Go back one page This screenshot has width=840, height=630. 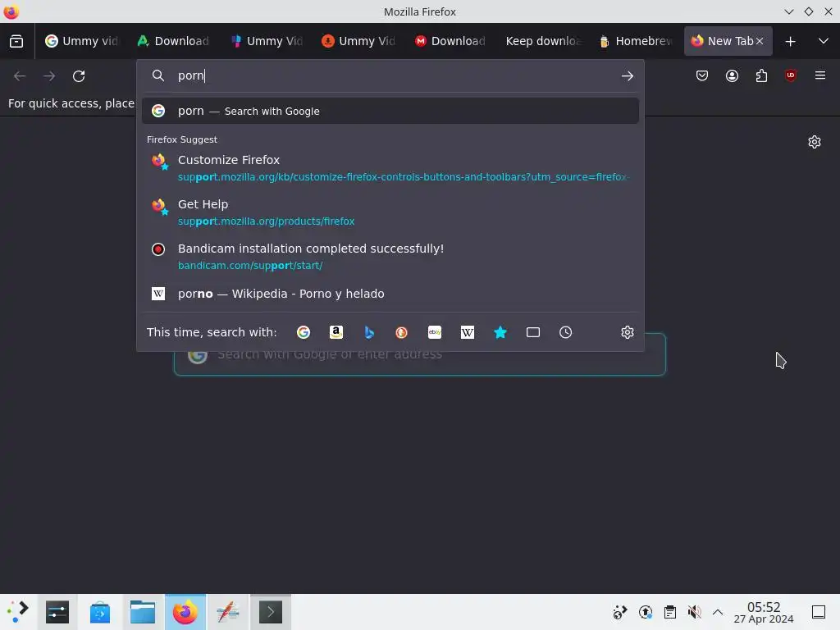click(x=20, y=76)
